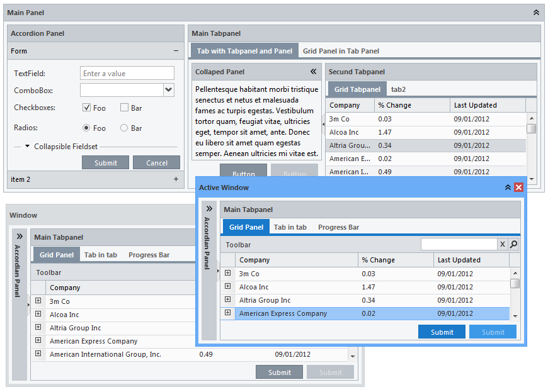Click the 0.49 value in background Window
548x392 pixels.
tap(206, 354)
